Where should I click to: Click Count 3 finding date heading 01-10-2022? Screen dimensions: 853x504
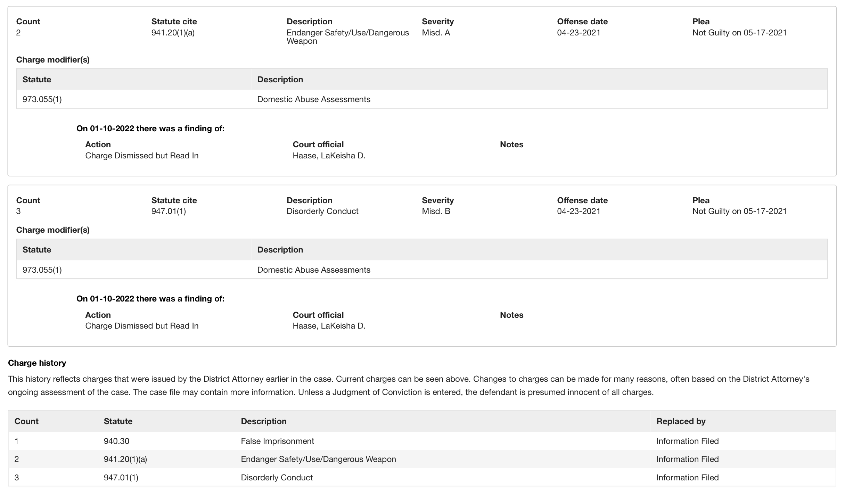pos(150,299)
